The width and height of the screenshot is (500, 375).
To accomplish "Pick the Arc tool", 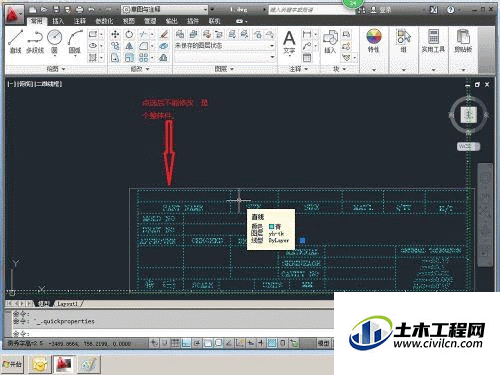I will pyautogui.click(x=75, y=42).
